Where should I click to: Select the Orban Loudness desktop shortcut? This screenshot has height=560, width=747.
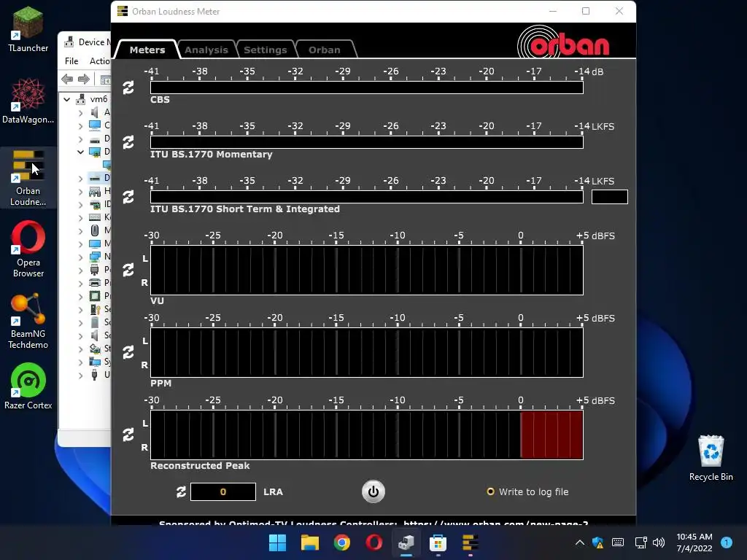(x=28, y=178)
